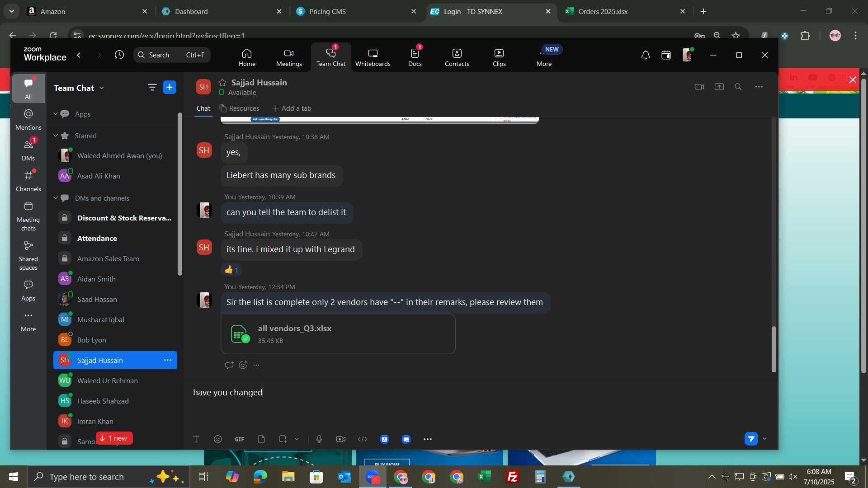Add emoji reaction to last message
Image resolution: width=868 pixels, height=488 pixels.
(243, 365)
